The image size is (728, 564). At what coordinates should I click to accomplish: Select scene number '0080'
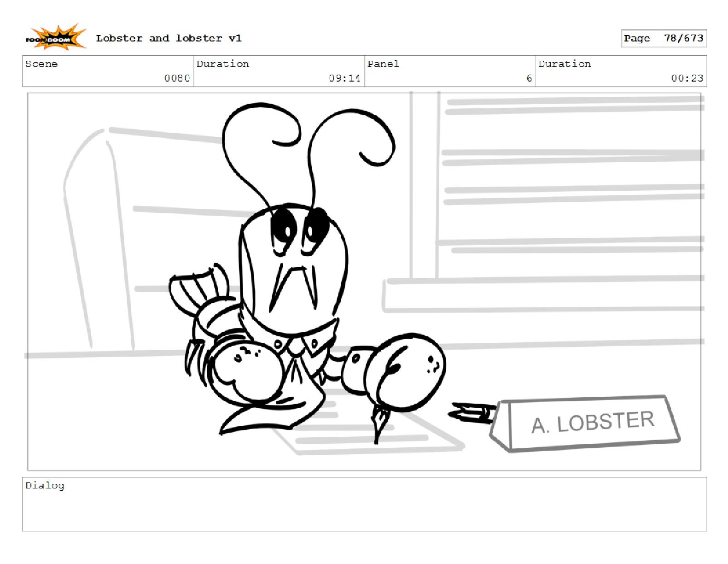point(177,78)
